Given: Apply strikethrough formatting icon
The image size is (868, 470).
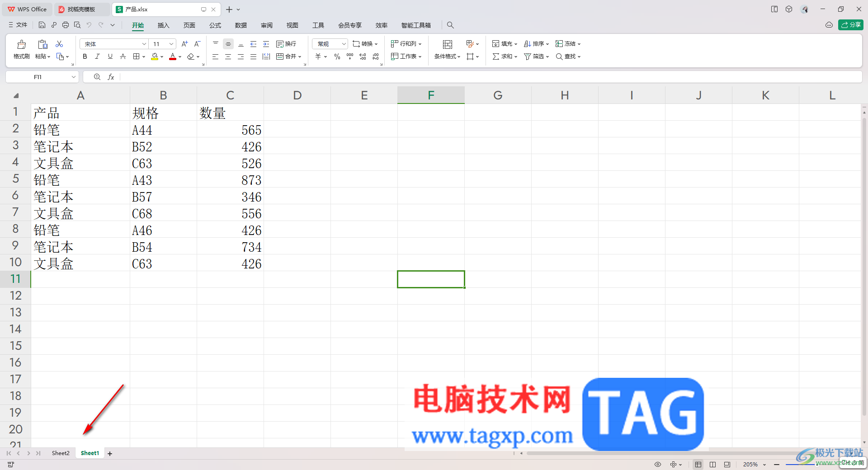Looking at the screenshot, I should (x=123, y=56).
